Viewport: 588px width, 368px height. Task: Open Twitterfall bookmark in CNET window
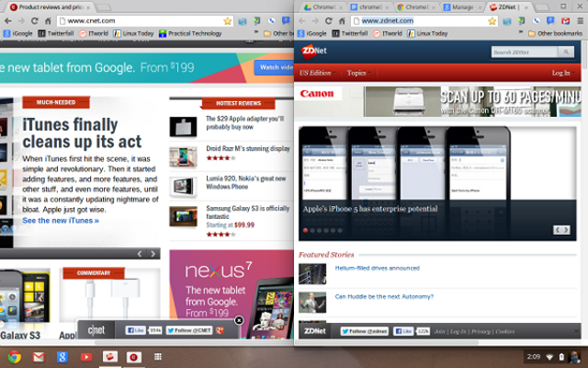coord(56,33)
